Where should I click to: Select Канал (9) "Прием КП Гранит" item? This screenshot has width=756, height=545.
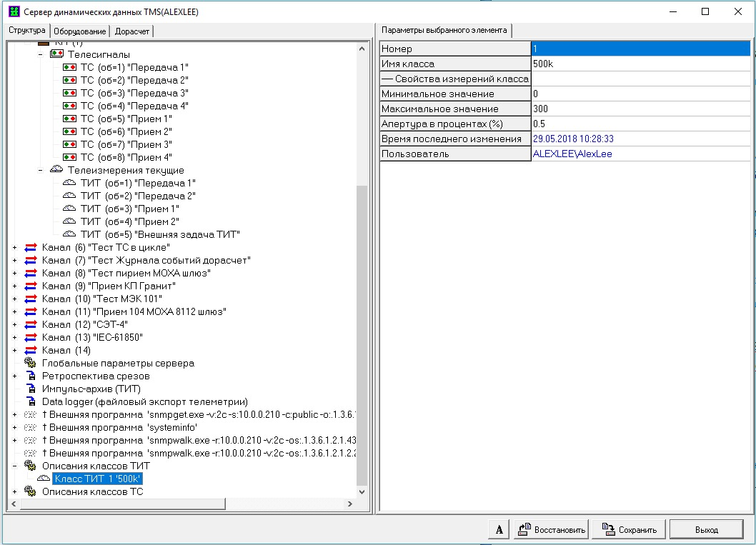pyautogui.click(x=109, y=286)
